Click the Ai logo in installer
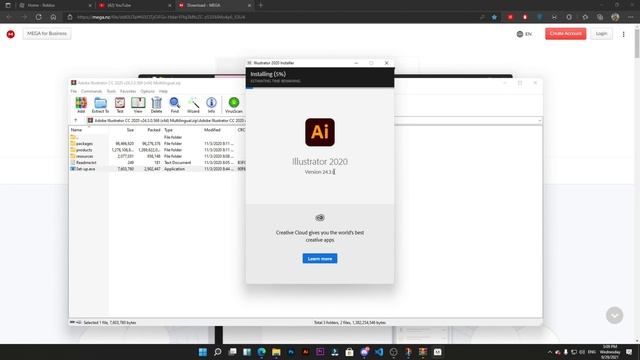This screenshot has width=640, height=360. 320,132
